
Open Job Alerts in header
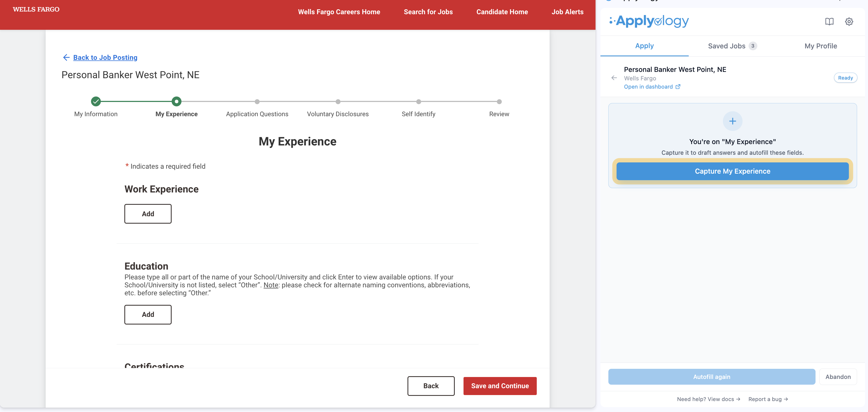567,12
